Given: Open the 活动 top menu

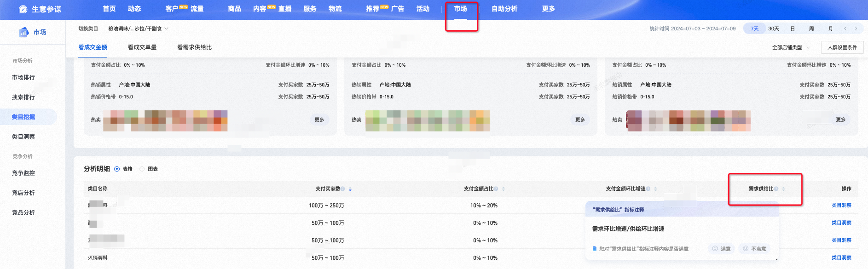Looking at the screenshot, I should tap(423, 9).
